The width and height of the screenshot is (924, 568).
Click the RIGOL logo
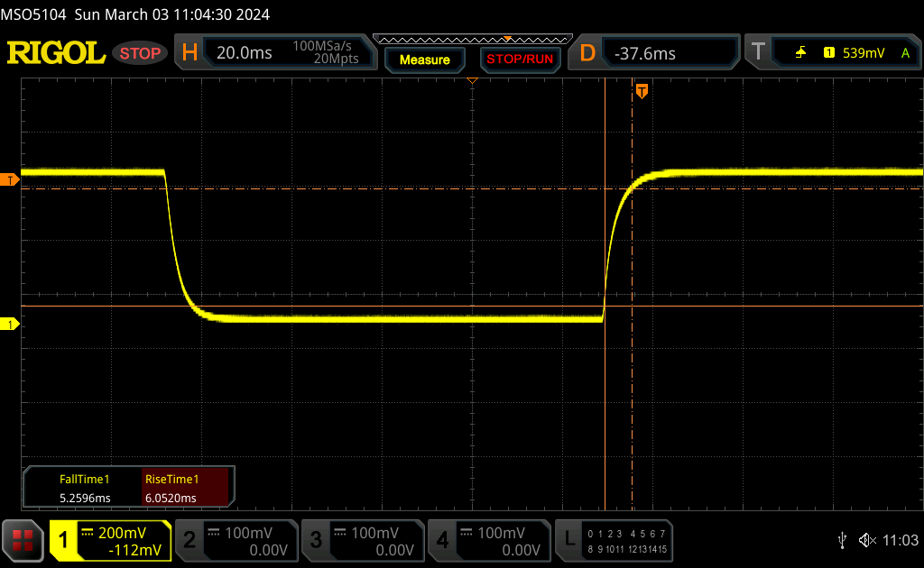[x=56, y=53]
